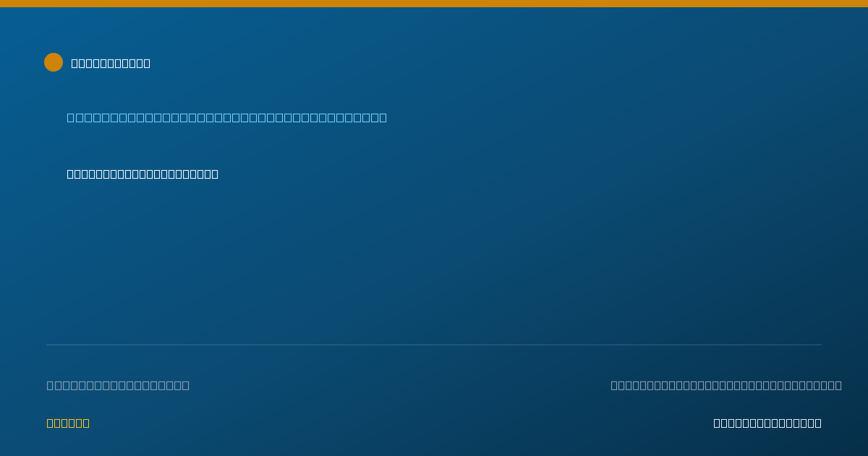
Task: Click the empty dark blue area above the divider
Action: (x=434, y=261)
